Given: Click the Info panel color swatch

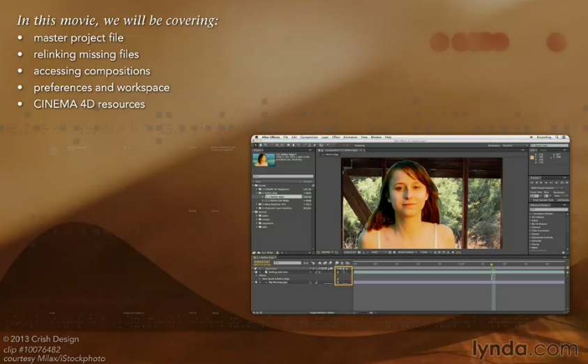Looking at the screenshot, I should 532,158.
